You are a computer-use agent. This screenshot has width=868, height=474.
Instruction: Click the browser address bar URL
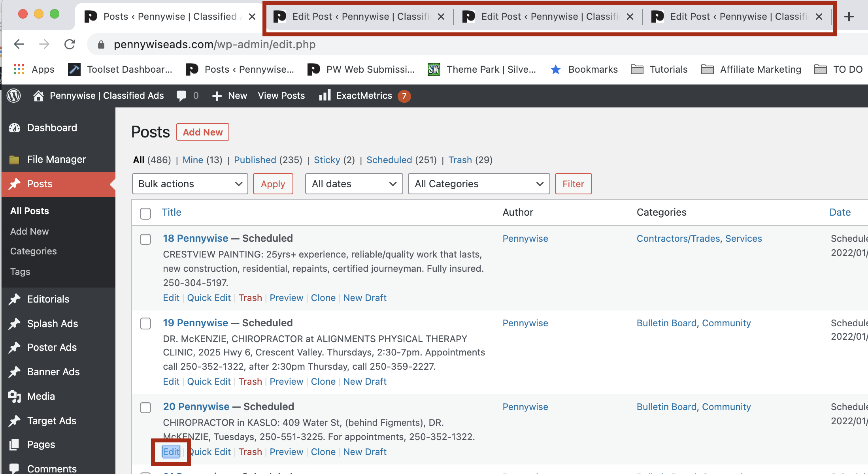(x=215, y=45)
